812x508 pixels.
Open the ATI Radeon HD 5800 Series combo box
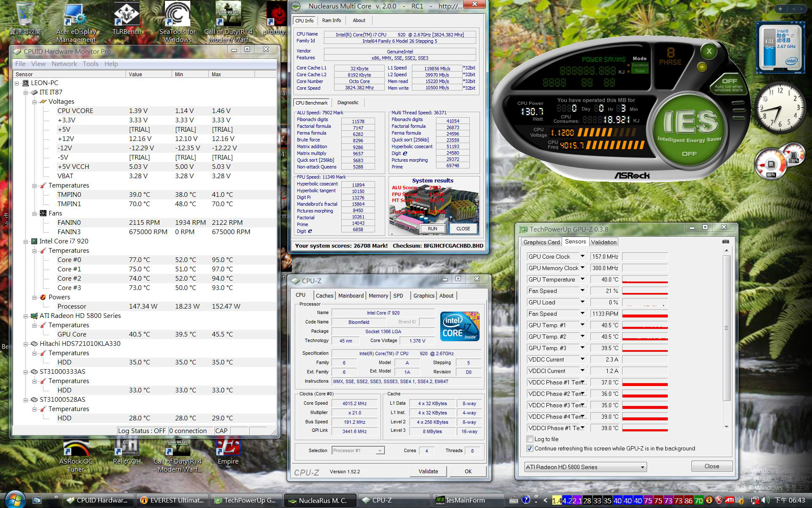tap(585, 467)
